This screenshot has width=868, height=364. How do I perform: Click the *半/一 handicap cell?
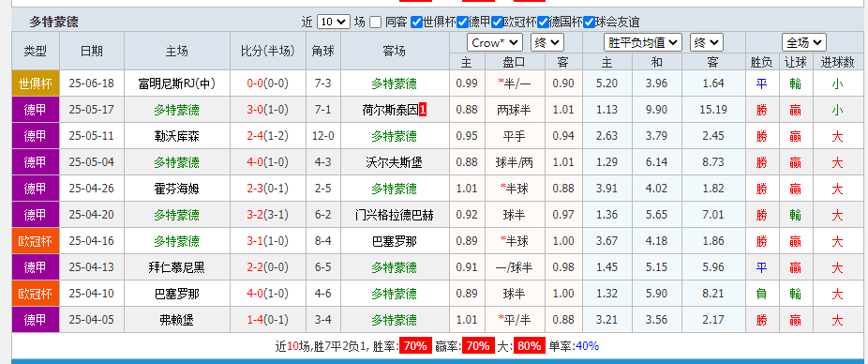[x=515, y=83]
